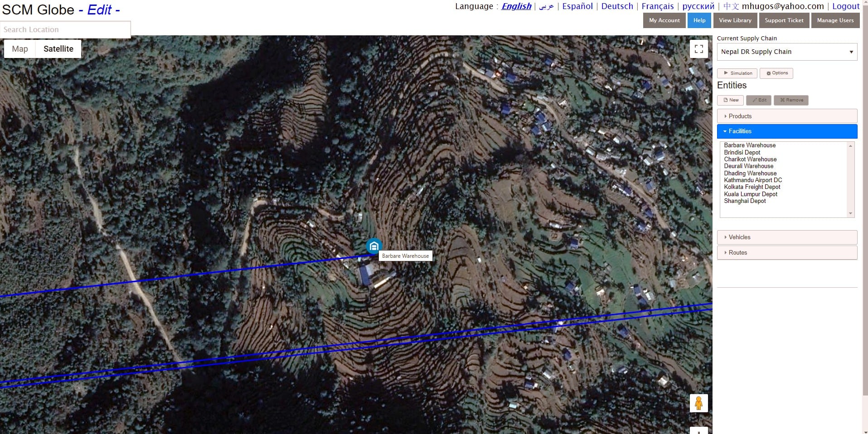Select Kathmandu Airport DC in facilities list
The width and height of the screenshot is (868, 434).
pos(753,180)
